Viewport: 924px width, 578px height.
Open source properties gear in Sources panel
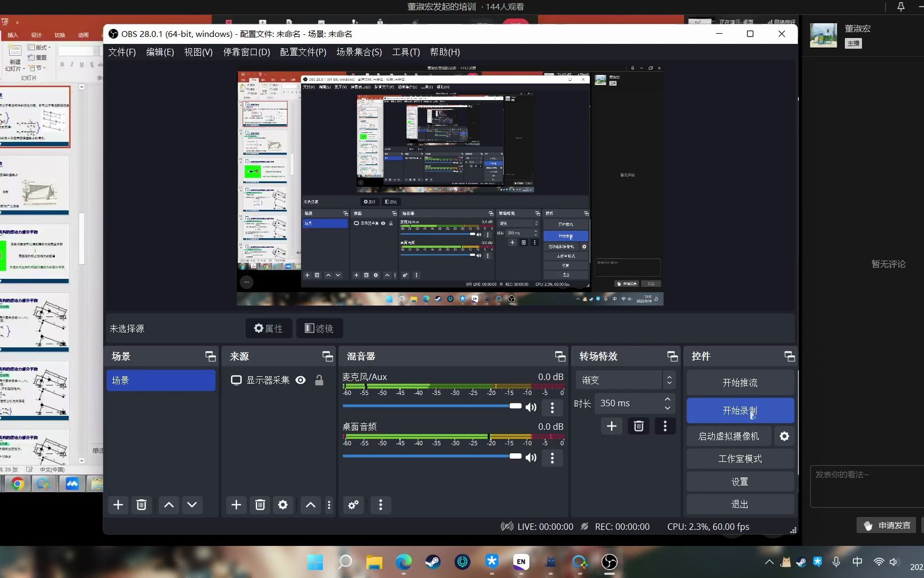pyautogui.click(x=283, y=505)
